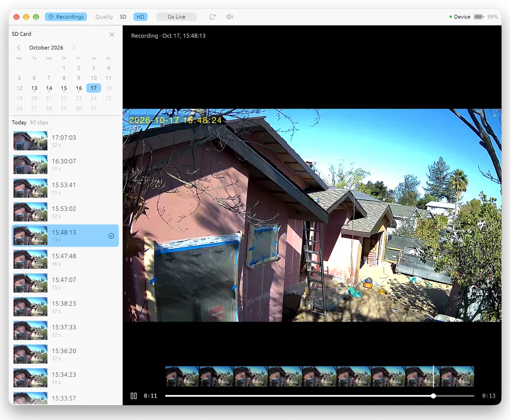Screen dimensions: 510x420
Task: Click the Quality label
Action: pos(104,17)
